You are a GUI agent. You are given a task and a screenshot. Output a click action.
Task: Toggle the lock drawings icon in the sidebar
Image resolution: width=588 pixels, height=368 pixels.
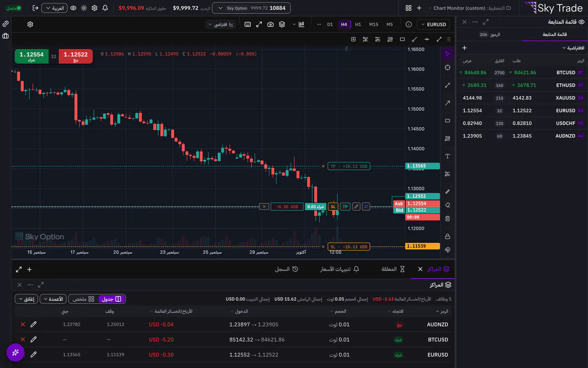[447, 236]
